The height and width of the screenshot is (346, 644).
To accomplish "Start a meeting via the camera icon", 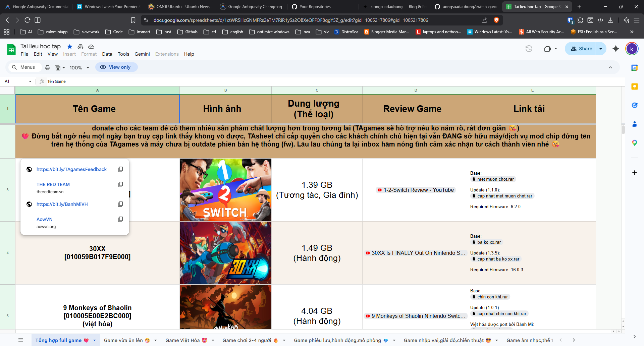I will pyautogui.click(x=548, y=49).
